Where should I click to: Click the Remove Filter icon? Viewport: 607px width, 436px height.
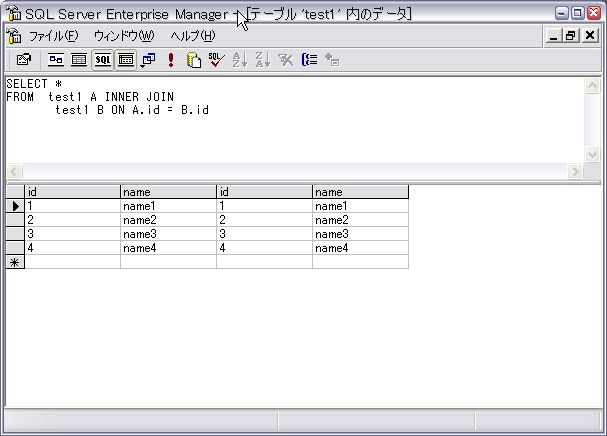click(x=286, y=60)
